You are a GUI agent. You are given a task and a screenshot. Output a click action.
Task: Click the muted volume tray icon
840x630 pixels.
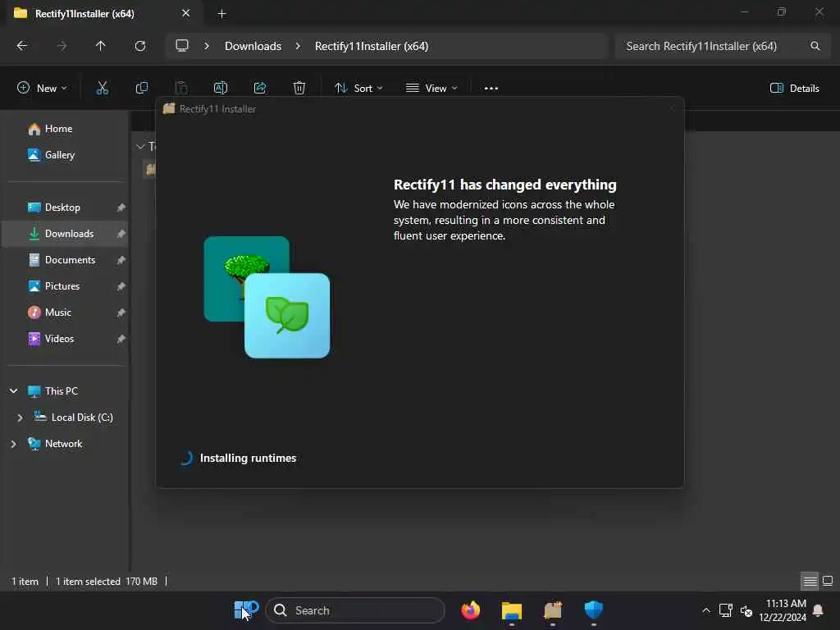[x=746, y=610]
